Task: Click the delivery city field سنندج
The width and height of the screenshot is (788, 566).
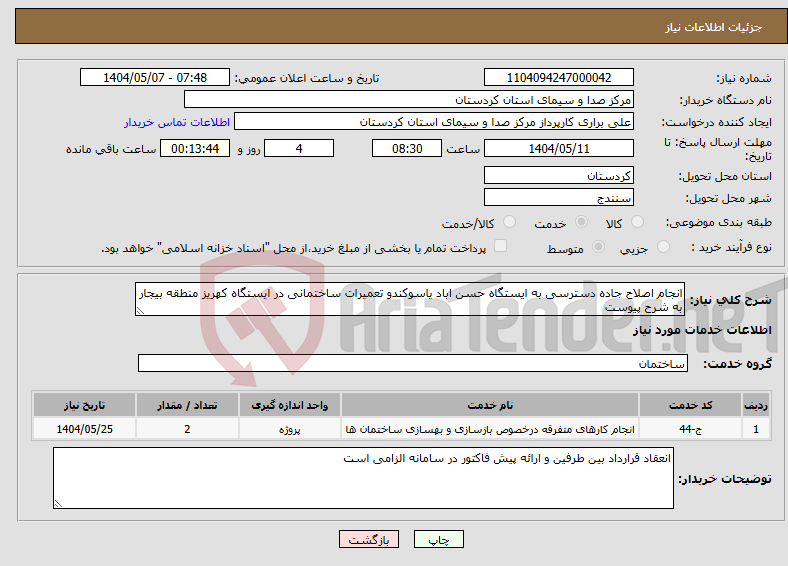Action: click(558, 197)
